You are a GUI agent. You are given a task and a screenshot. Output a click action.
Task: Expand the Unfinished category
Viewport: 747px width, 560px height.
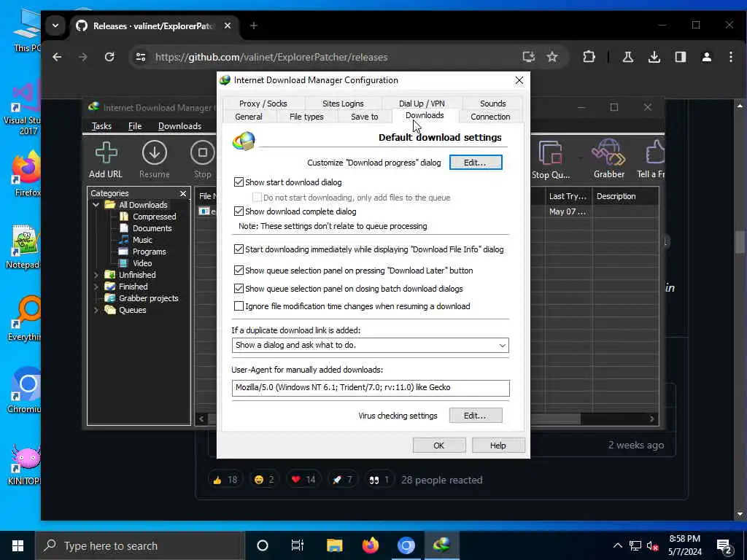[96, 275]
